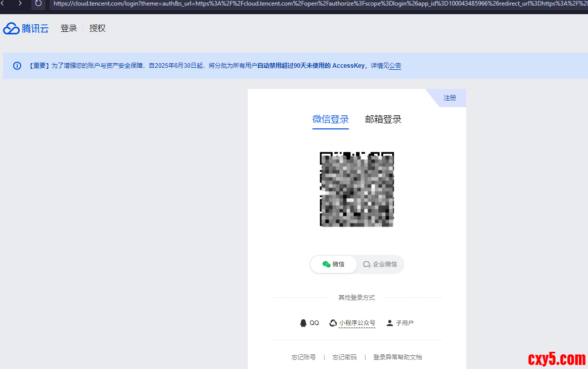Click the 腾讯云 brand text
Viewport: 588px width, 369px height.
[35, 28]
